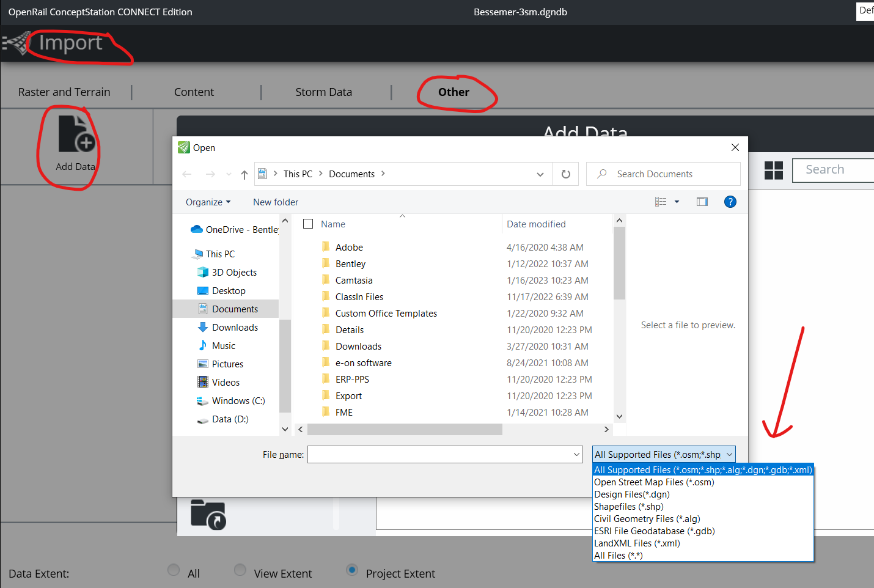
Task: Open Music in the navigation pane
Action: click(x=216, y=346)
